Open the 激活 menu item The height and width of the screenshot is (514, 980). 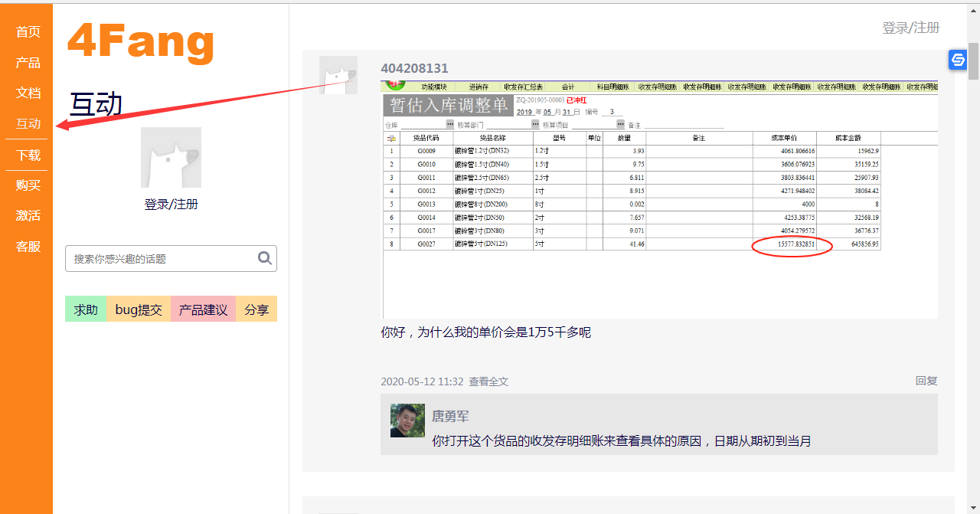28,216
